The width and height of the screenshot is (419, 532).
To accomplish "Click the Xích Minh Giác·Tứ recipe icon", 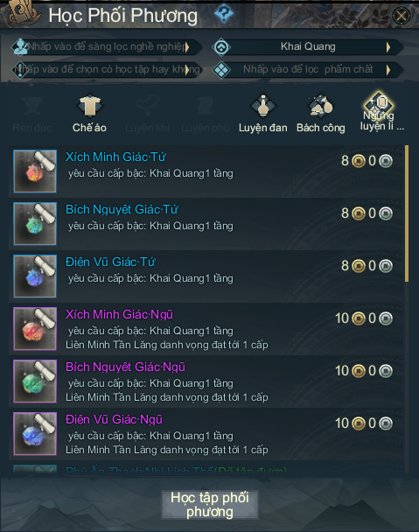I will coord(35,171).
